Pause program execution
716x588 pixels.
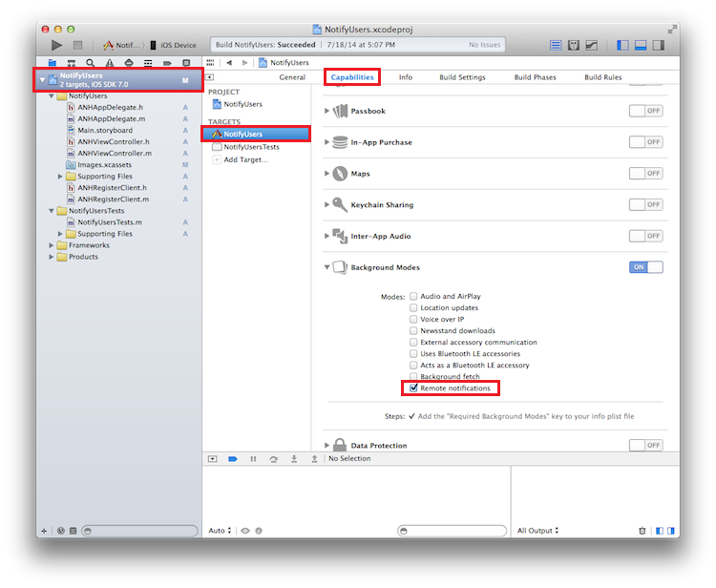click(x=253, y=459)
